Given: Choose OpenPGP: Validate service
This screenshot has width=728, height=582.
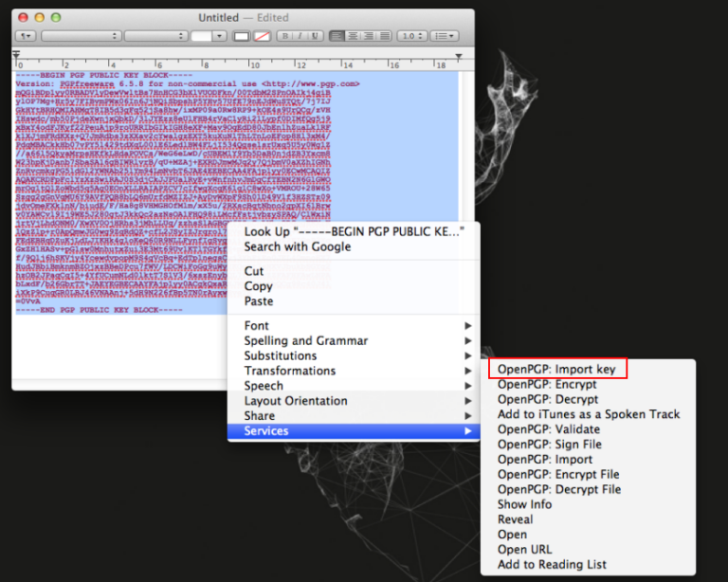Looking at the screenshot, I should (588, 429).
